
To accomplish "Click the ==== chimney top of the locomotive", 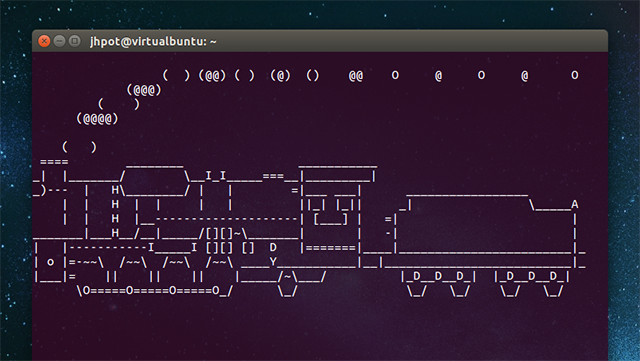I will coord(54,162).
